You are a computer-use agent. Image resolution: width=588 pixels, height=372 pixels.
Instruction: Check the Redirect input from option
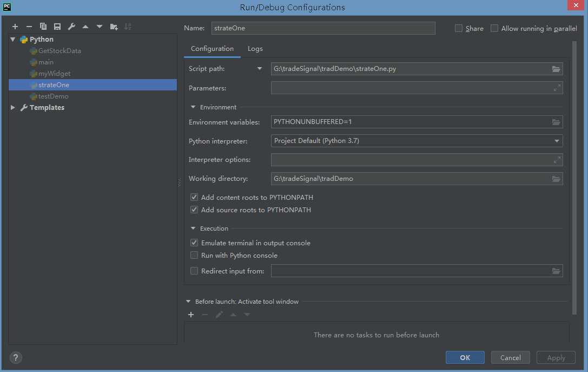click(x=194, y=271)
